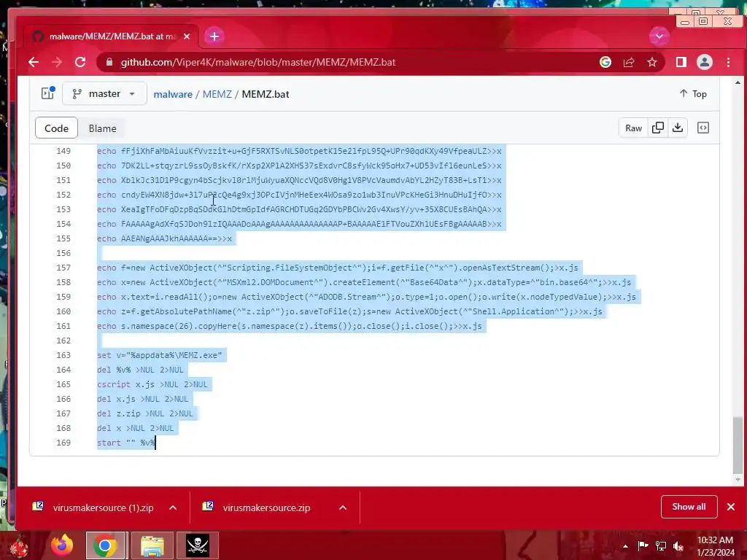The width and height of the screenshot is (747, 560).
Task: Bookmark this page with the star
Action: [x=652, y=63]
